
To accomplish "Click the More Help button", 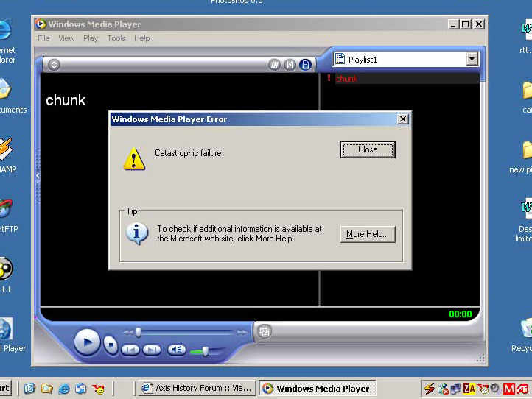I will (368, 234).
